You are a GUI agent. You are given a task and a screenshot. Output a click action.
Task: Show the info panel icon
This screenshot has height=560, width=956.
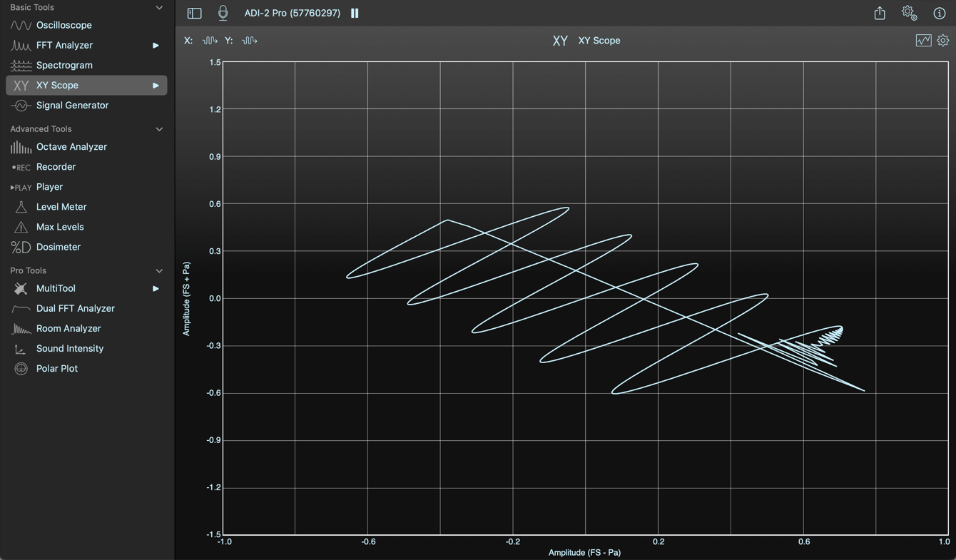tap(939, 13)
